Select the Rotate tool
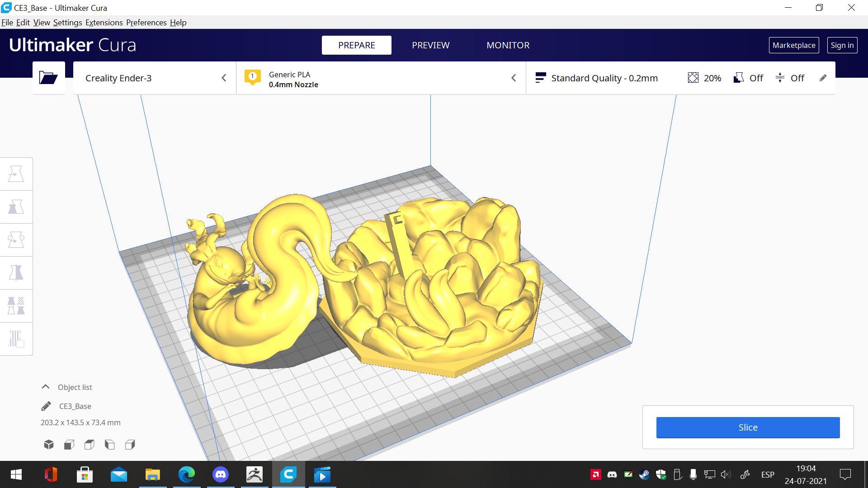The height and width of the screenshot is (488, 868). coord(16,240)
